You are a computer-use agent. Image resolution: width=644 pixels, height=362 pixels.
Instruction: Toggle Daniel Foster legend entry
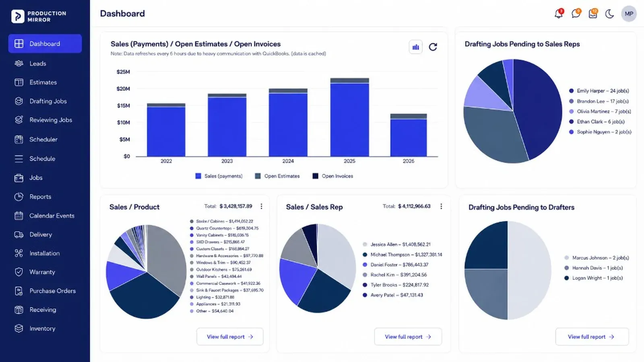(395, 265)
